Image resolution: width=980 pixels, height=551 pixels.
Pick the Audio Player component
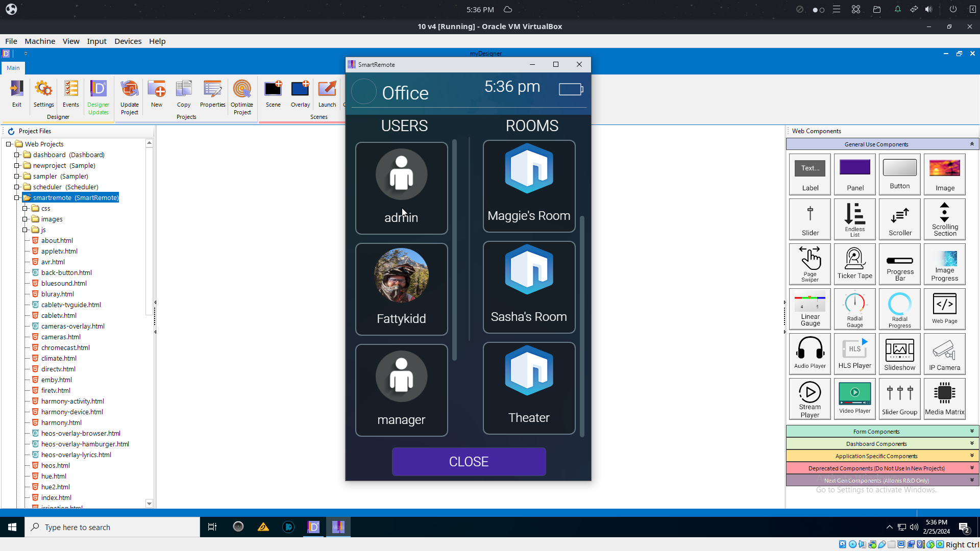(810, 354)
